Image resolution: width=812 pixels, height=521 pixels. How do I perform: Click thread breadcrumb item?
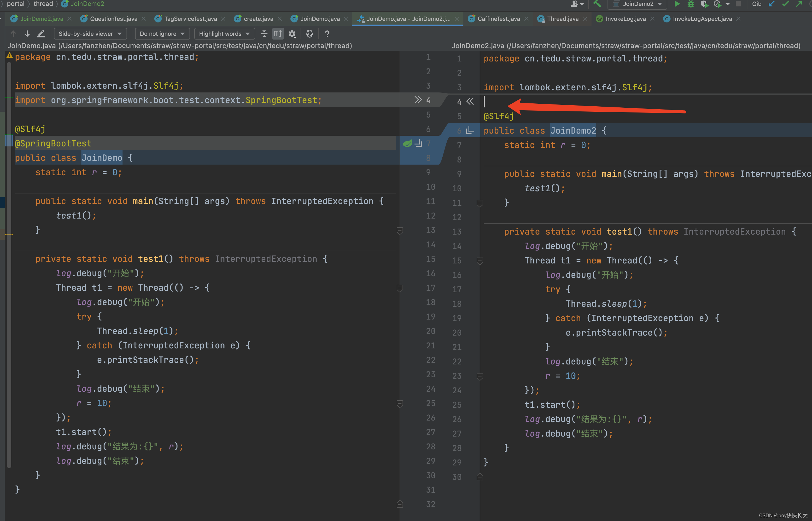(43, 4)
